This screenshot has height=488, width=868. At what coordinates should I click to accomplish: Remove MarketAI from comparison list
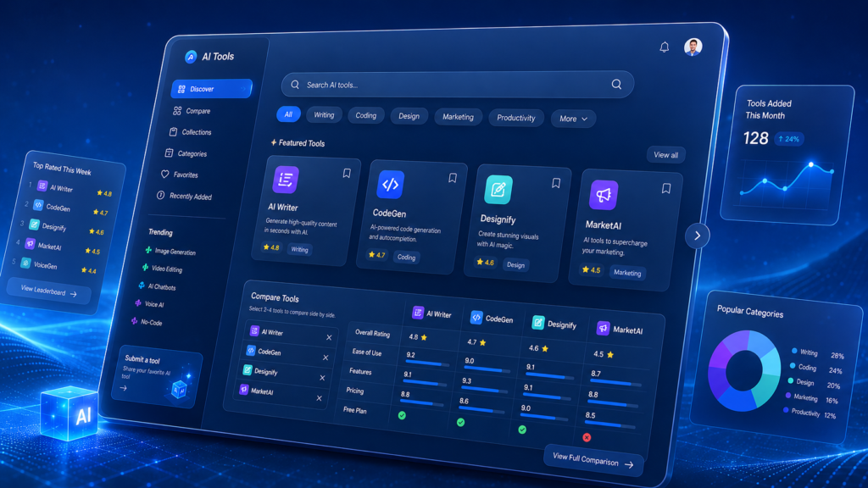coord(319,398)
